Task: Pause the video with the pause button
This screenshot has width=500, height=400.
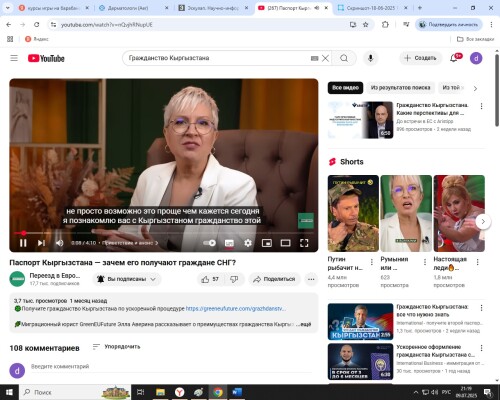Action: click(23, 243)
